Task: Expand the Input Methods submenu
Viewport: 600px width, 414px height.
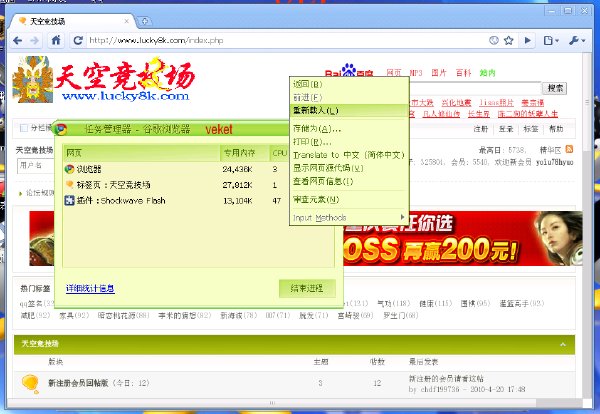Action: tap(349, 218)
